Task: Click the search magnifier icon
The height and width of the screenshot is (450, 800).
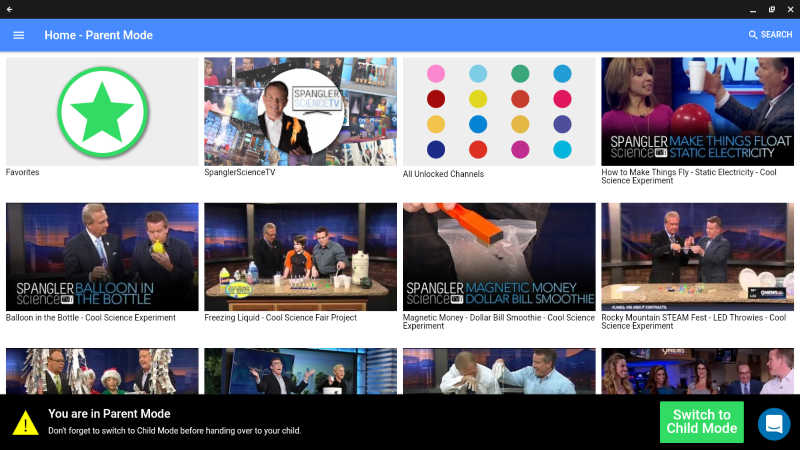Action: tap(753, 35)
